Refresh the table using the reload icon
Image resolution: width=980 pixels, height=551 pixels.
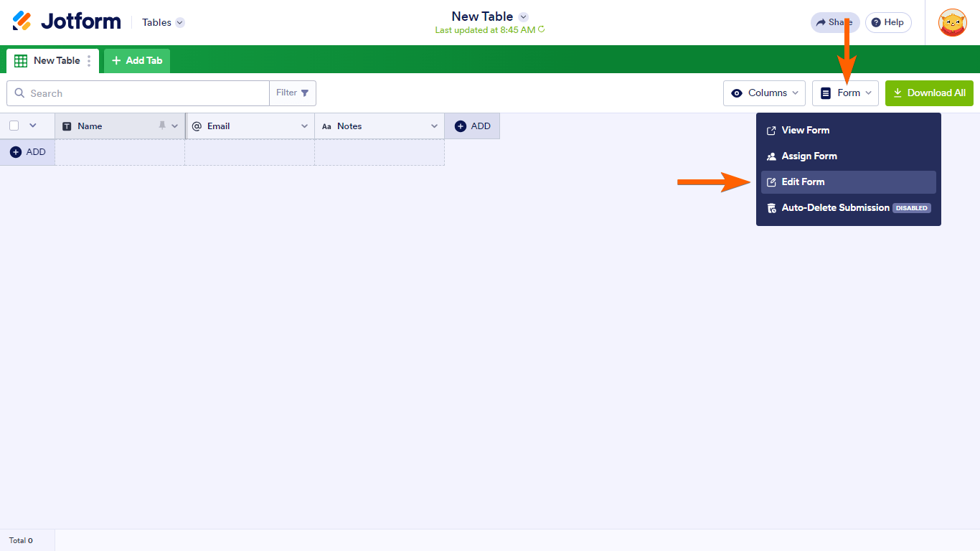pyautogui.click(x=541, y=30)
